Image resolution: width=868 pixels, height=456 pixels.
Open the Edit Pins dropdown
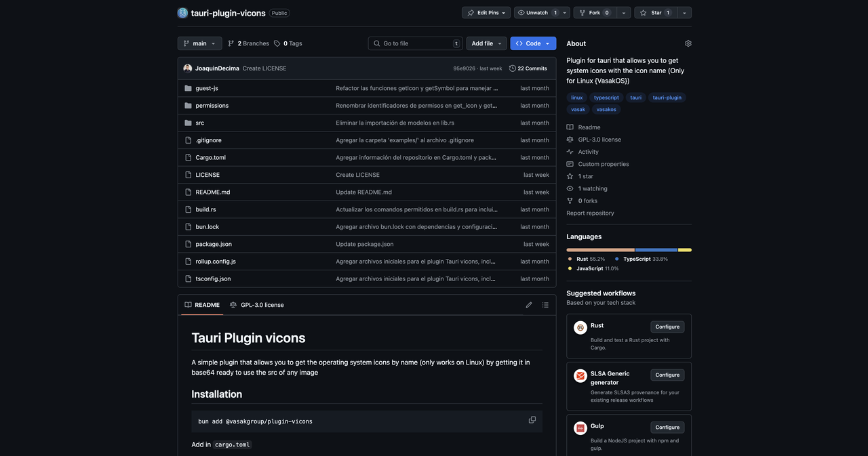pyautogui.click(x=486, y=13)
